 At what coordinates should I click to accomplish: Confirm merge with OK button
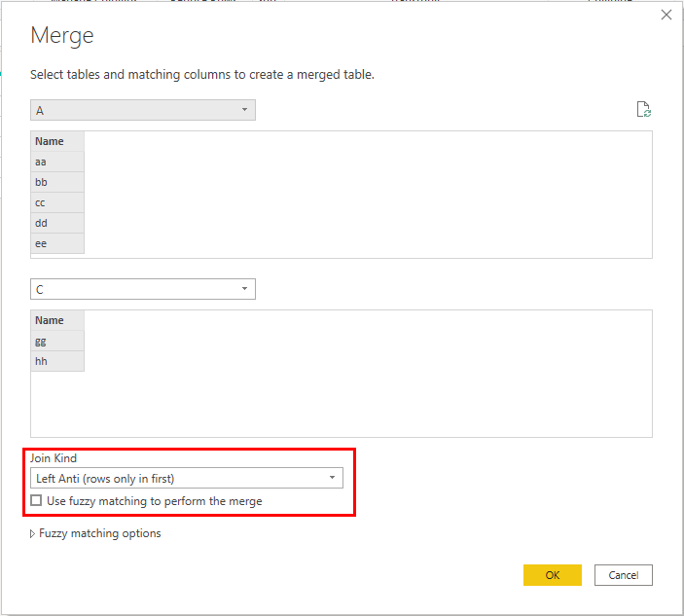pyautogui.click(x=553, y=575)
